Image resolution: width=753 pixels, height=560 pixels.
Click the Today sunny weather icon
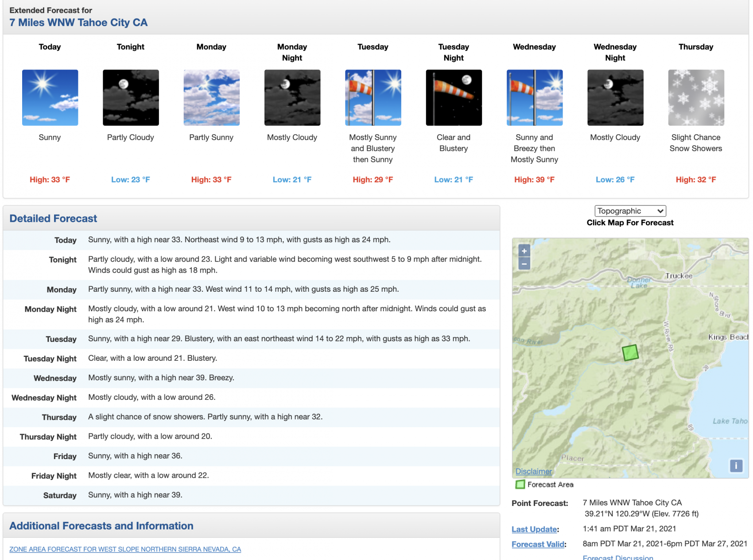pyautogui.click(x=50, y=97)
